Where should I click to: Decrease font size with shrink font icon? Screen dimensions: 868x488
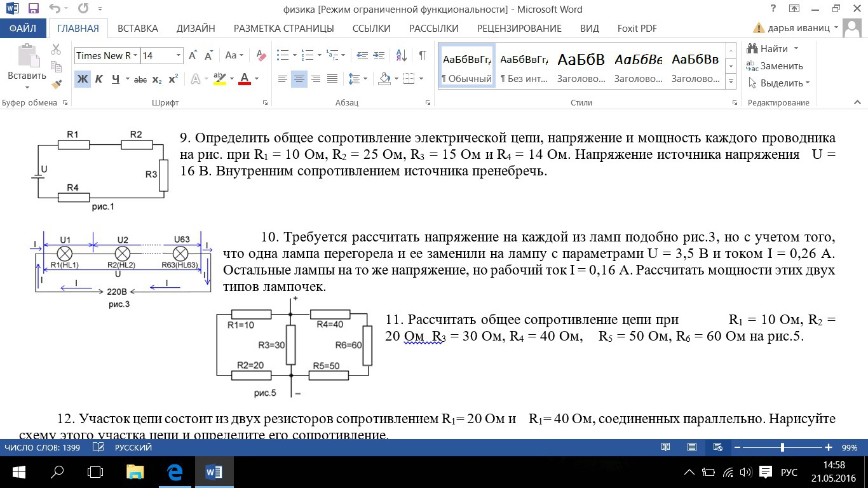tap(209, 55)
